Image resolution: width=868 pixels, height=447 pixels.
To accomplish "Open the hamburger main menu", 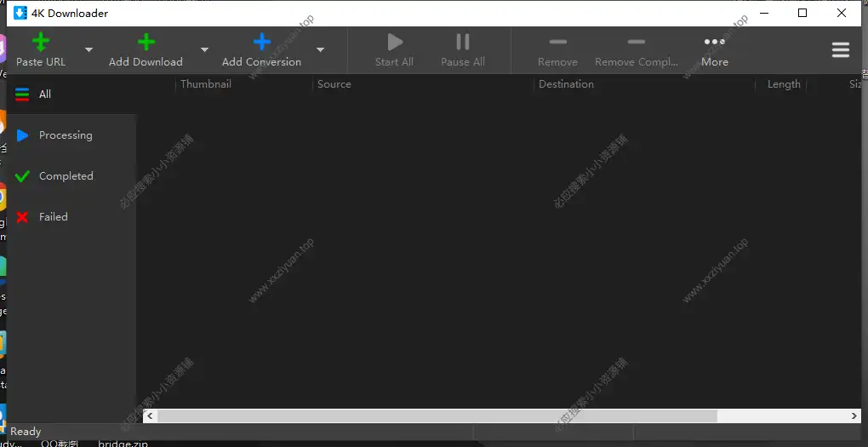I will click(x=840, y=50).
